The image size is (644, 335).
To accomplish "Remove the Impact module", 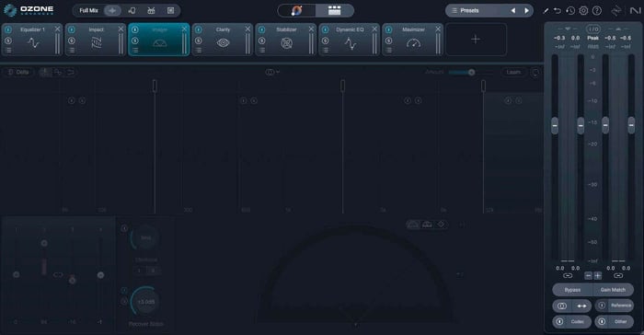I will tap(121, 29).
